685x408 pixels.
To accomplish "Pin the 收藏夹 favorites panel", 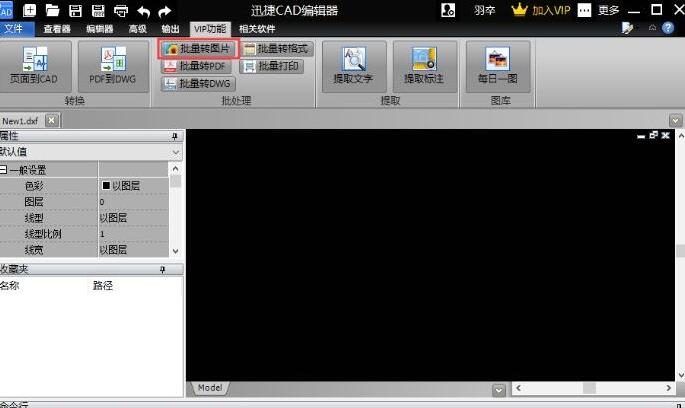I will 162,270.
